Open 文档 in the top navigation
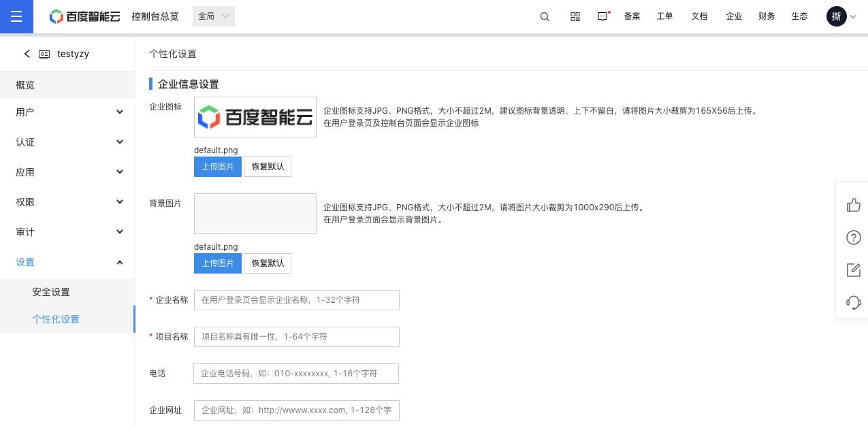 pyautogui.click(x=700, y=16)
